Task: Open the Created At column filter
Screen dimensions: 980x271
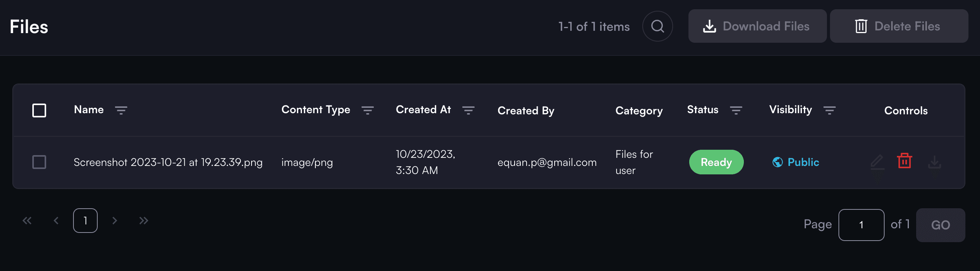Action: [x=468, y=110]
